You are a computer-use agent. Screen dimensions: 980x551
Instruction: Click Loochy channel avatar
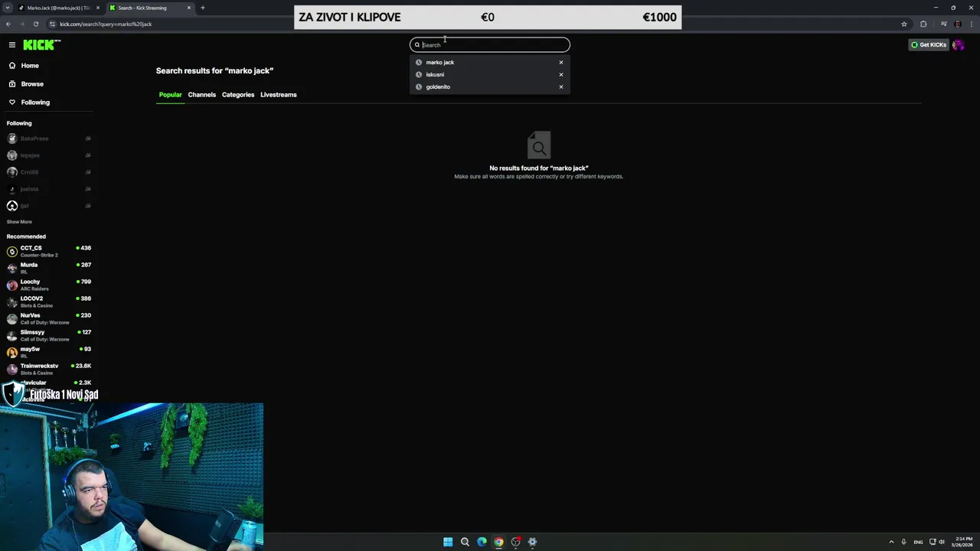(x=12, y=285)
